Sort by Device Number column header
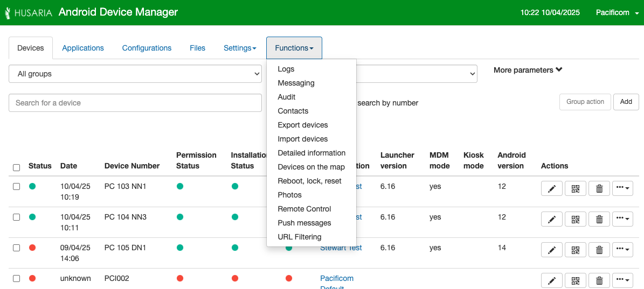This screenshot has height=289, width=644. click(x=132, y=166)
